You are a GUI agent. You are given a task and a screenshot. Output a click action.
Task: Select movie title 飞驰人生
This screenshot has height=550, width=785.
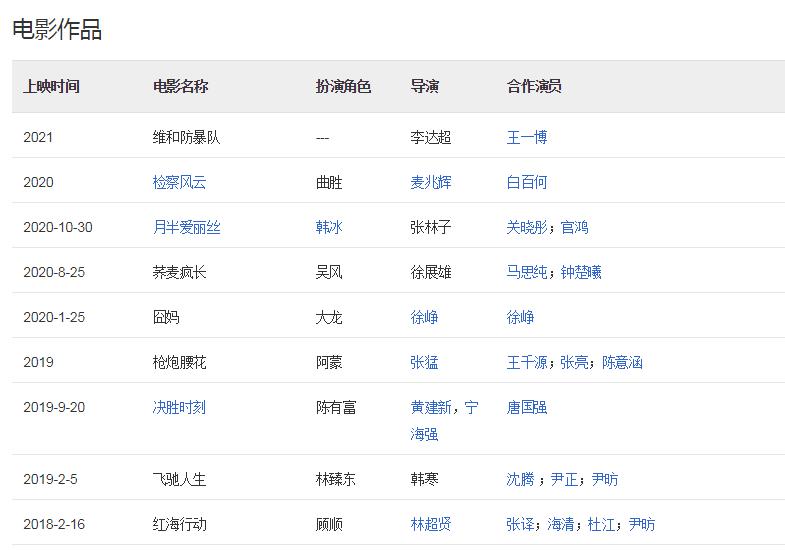[x=179, y=479]
